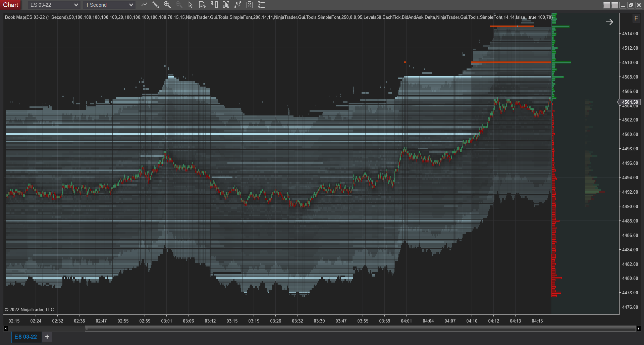Click the 4488.00 price axis label
Image resolution: width=644 pixels, height=345 pixels.
[630, 221]
